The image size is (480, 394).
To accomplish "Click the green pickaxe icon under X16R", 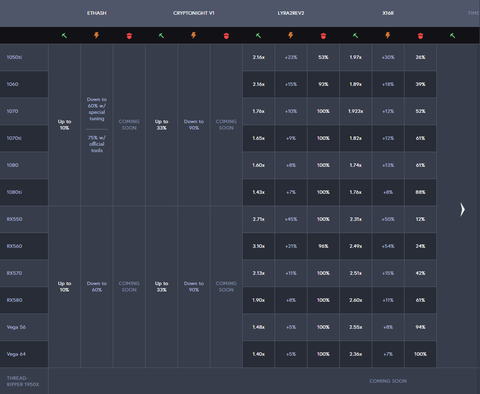I will point(356,35).
